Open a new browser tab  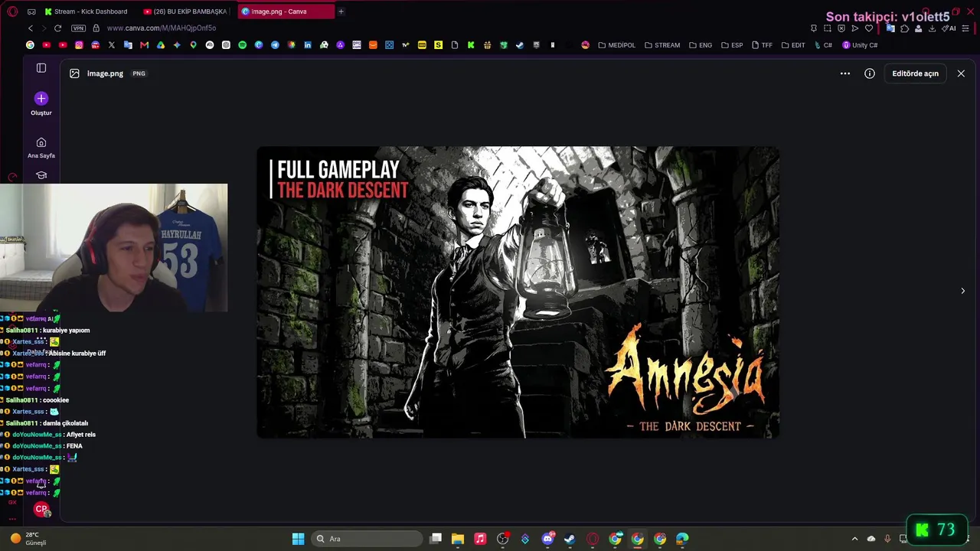341,11
